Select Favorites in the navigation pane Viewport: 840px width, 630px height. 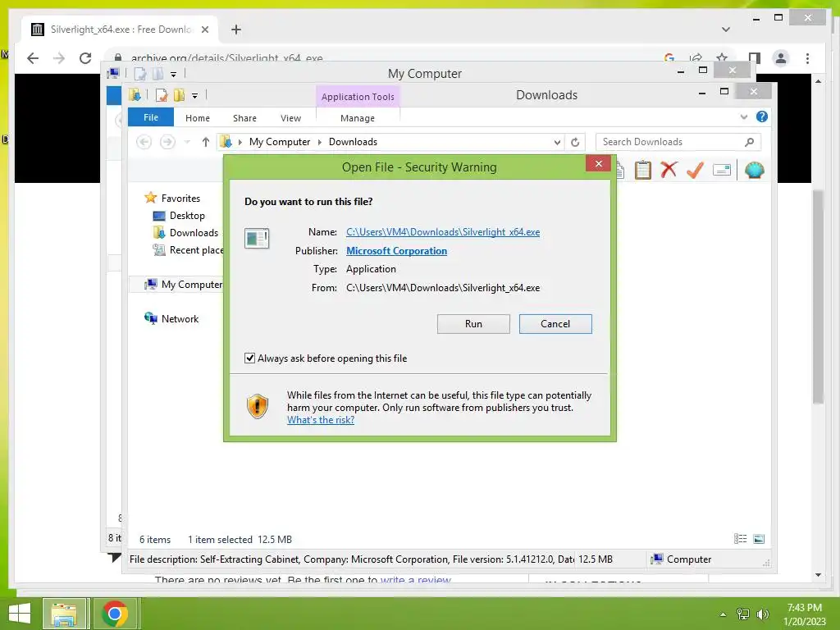point(180,199)
